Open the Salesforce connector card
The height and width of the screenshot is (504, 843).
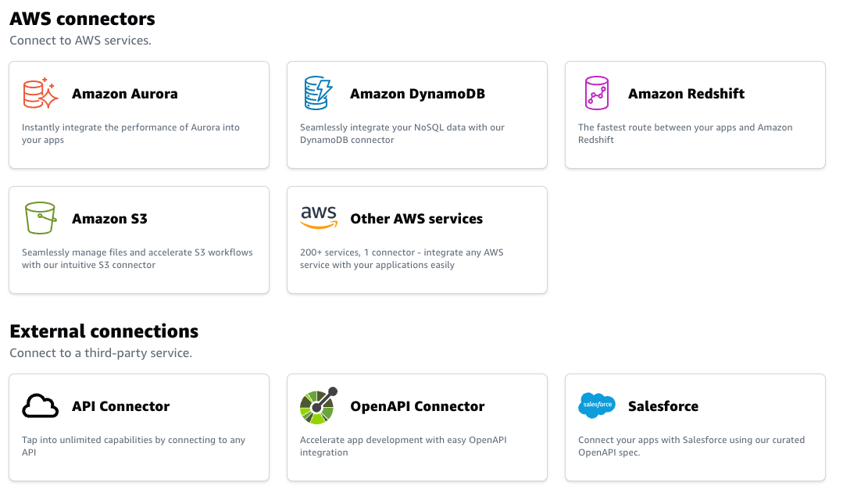click(695, 427)
